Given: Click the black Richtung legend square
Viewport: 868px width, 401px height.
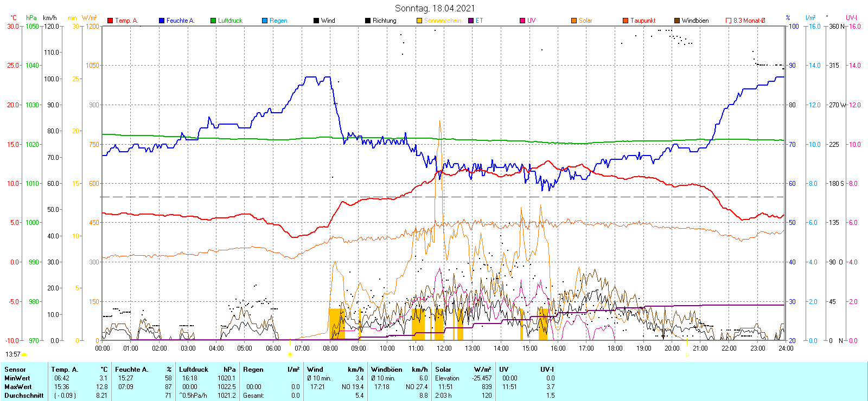Looking at the screenshot, I should tap(368, 21).
